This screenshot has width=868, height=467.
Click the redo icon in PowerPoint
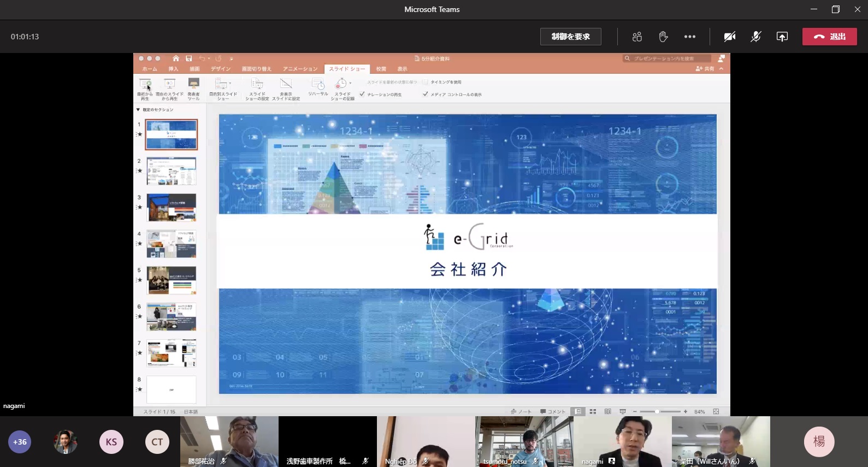(219, 58)
